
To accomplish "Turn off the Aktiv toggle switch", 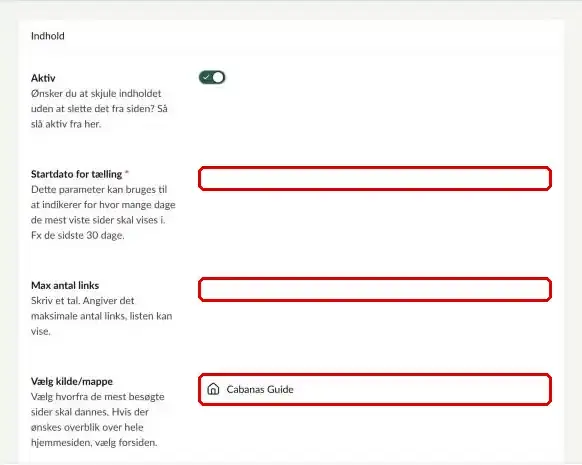I will pos(212,78).
